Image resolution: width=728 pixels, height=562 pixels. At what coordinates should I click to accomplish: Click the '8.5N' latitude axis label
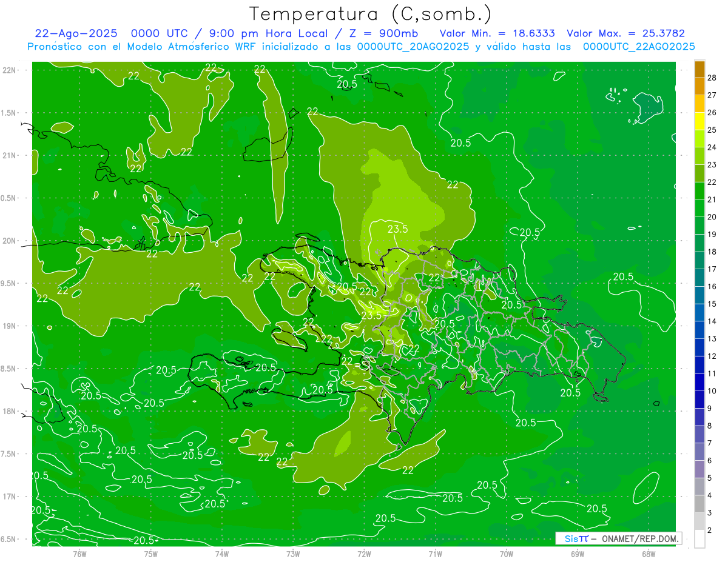(8, 369)
